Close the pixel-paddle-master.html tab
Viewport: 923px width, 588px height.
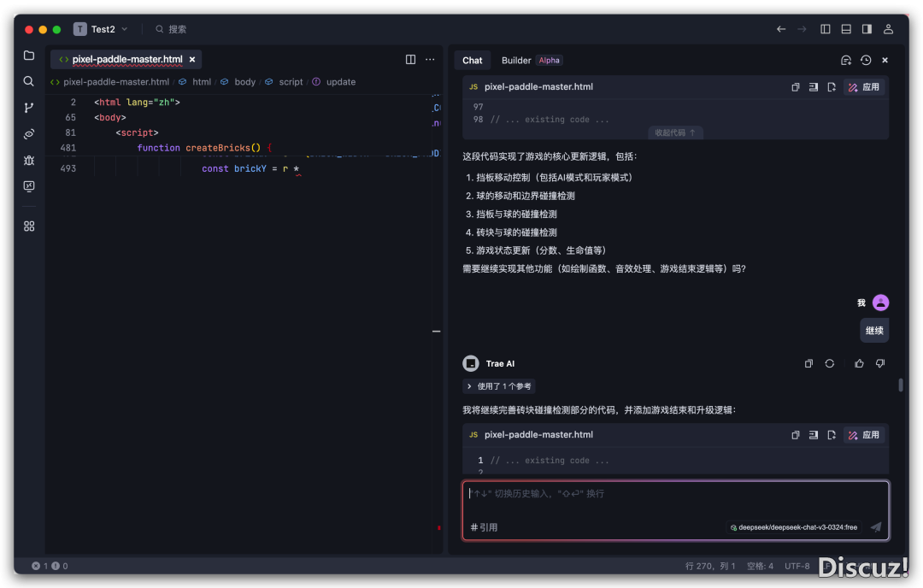coord(192,60)
